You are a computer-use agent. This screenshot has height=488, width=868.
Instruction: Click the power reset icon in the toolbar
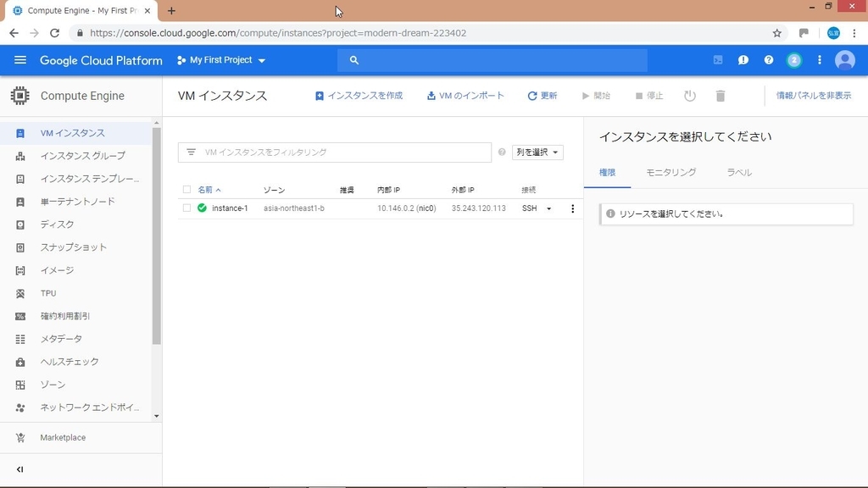coord(689,96)
